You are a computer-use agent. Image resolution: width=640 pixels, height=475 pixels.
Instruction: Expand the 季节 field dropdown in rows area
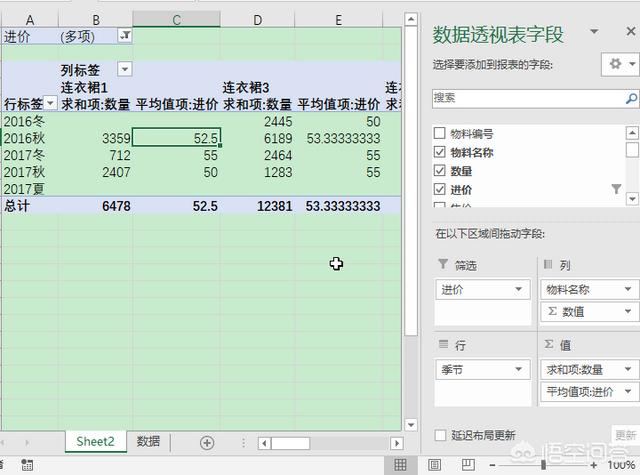pyautogui.click(x=518, y=369)
